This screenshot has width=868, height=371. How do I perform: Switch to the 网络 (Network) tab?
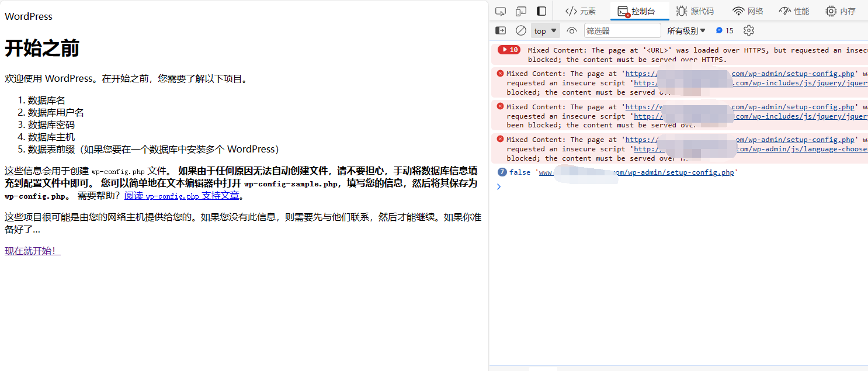coord(748,11)
